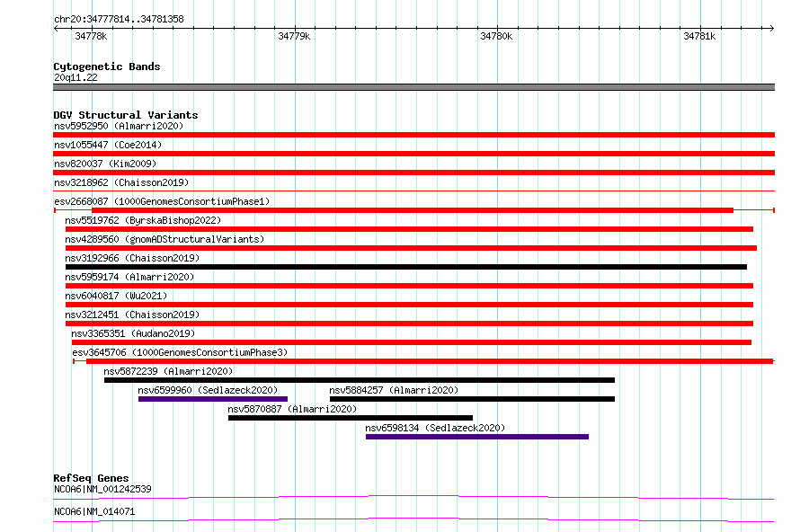Click the chr20:34777814..34781358 coordinate label

pyautogui.click(x=119, y=20)
